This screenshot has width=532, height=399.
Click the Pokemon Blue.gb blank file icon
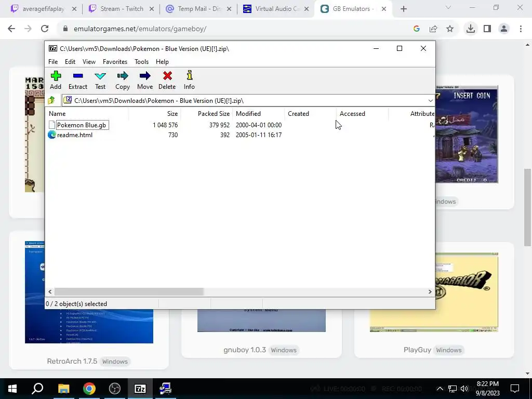52,125
